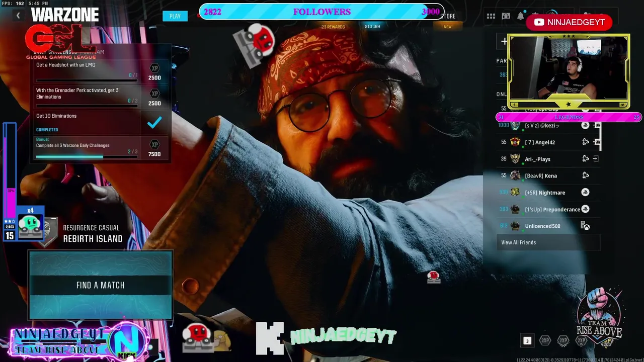Click the streamer webcam overlay
The height and width of the screenshot is (362, 644).
pos(569,71)
